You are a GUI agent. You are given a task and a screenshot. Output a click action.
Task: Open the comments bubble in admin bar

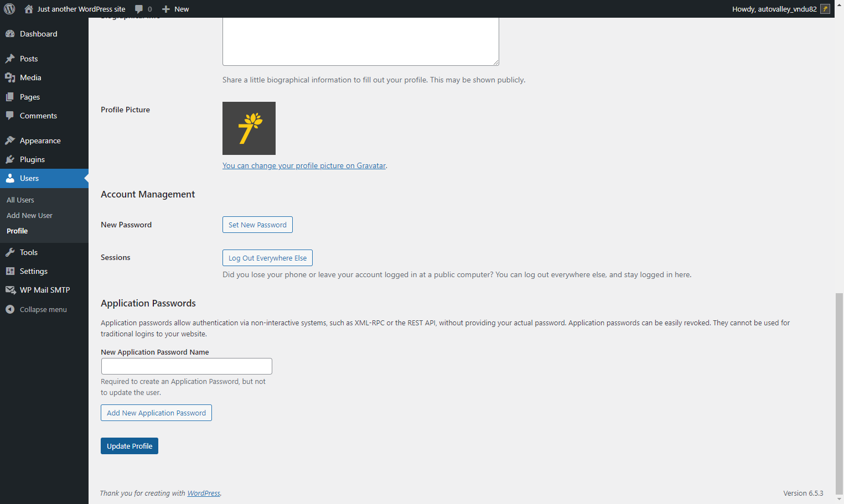pos(139,9)
